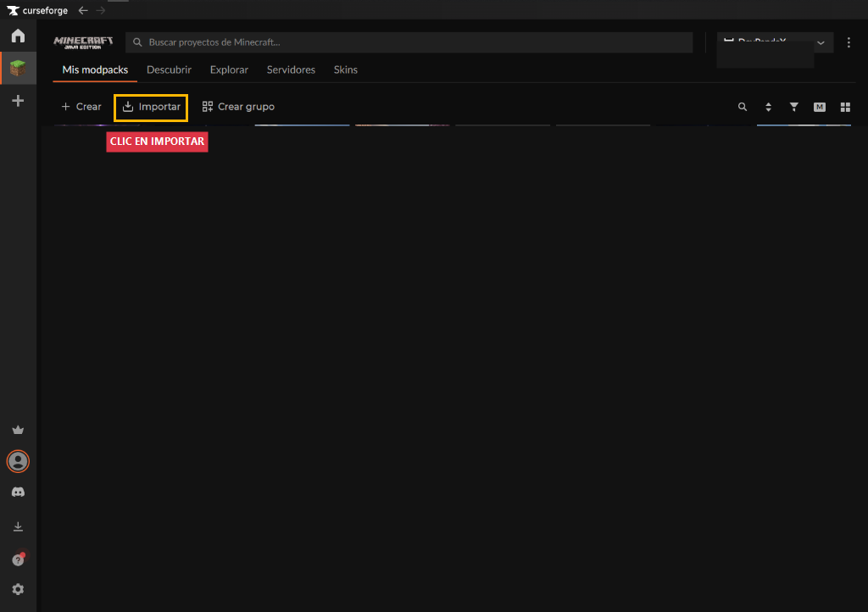Image resolution: width=868 pixels, height=612 pixels.
Task: Search modpacks with the toolbar magnifier icon
Action: click(x=743, y=107)
